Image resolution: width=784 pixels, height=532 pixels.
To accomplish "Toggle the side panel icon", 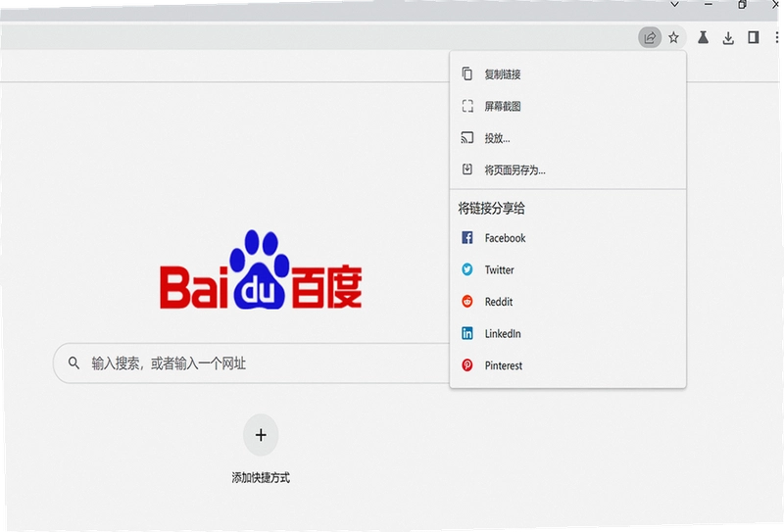I will click(x=753, y=37).
